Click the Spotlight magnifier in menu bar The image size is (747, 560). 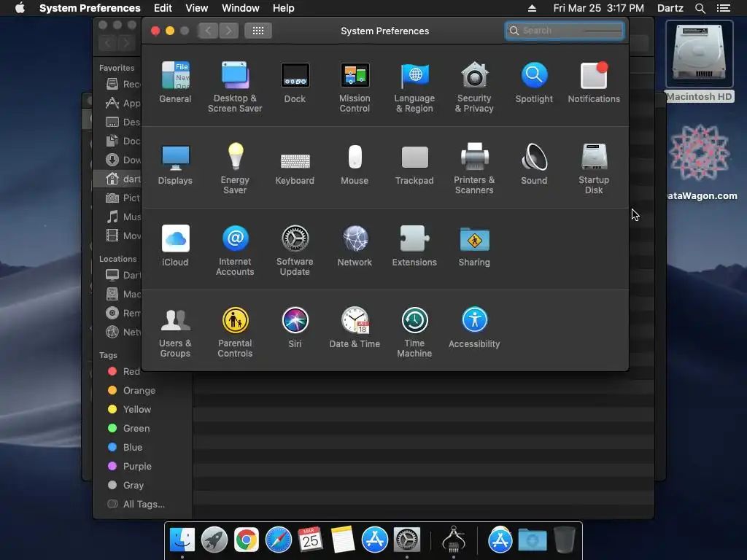700,8
